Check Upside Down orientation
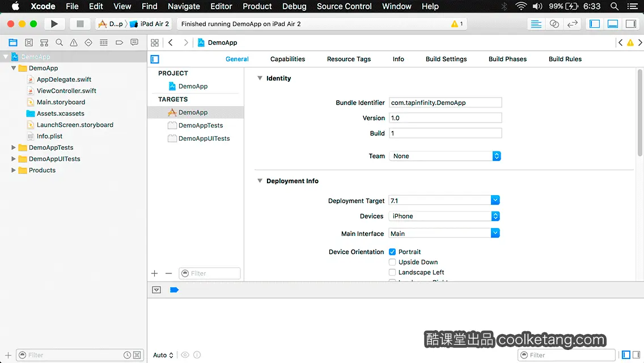The width and height of the screenshot is (644, 363). tap(392, 262)
